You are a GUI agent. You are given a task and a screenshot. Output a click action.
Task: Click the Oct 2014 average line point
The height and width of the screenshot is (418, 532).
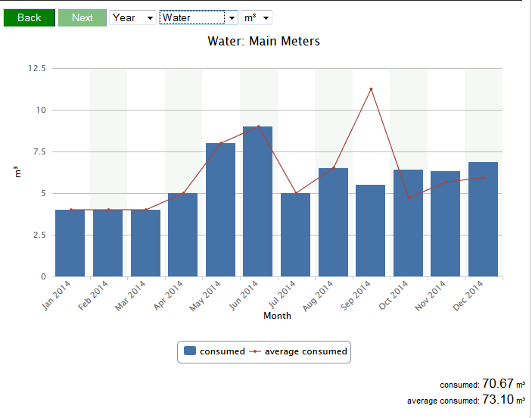point(409,198)
